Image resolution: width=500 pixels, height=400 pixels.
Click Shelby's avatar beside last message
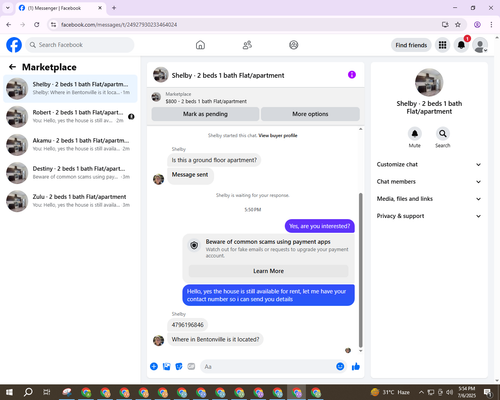coord(158,340)
